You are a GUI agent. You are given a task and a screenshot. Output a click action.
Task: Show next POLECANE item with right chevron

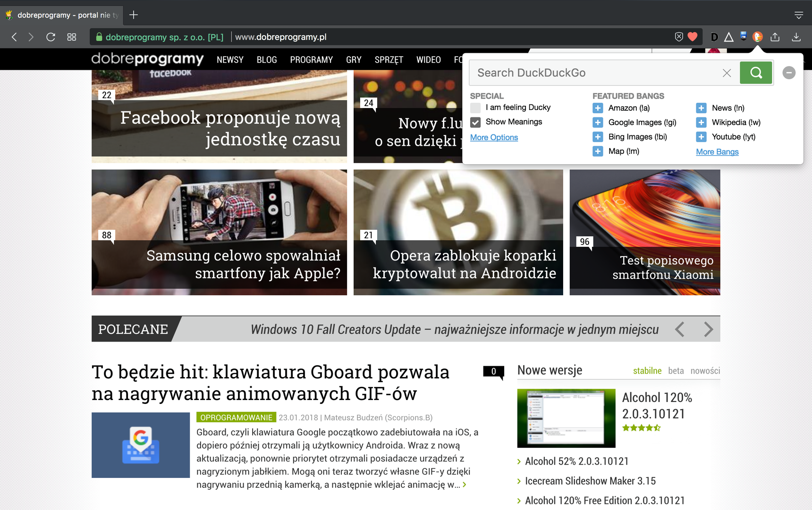708,329
